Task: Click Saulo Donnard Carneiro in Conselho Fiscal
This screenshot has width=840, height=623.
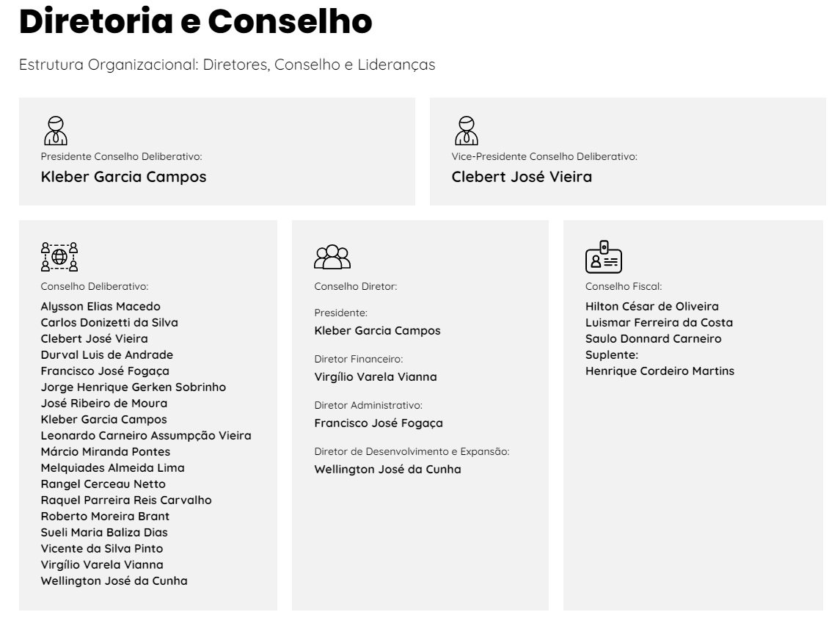Action: tap(653, 339)
